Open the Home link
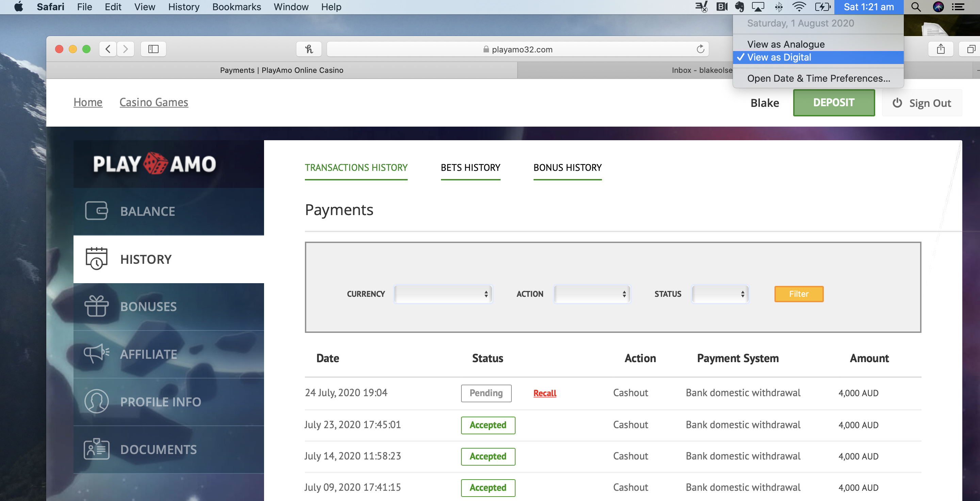The width and height of the screenshot is (980, 501). pyautogui.click(x=88, y=102)
